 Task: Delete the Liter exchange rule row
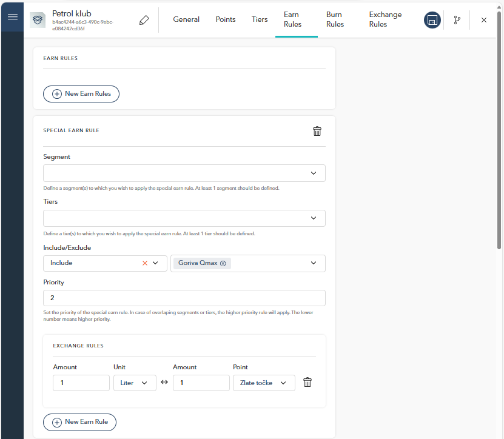pyautogui.click(x=307, y=383)
